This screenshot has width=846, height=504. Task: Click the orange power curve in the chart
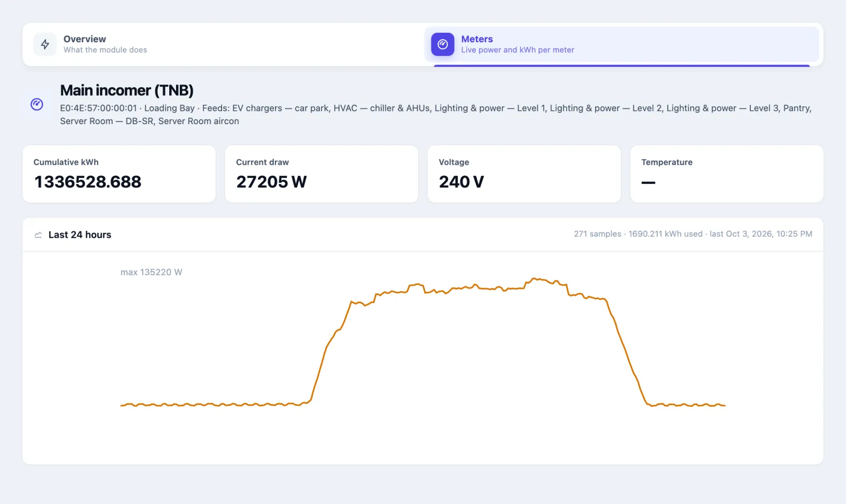coord(423,342)
